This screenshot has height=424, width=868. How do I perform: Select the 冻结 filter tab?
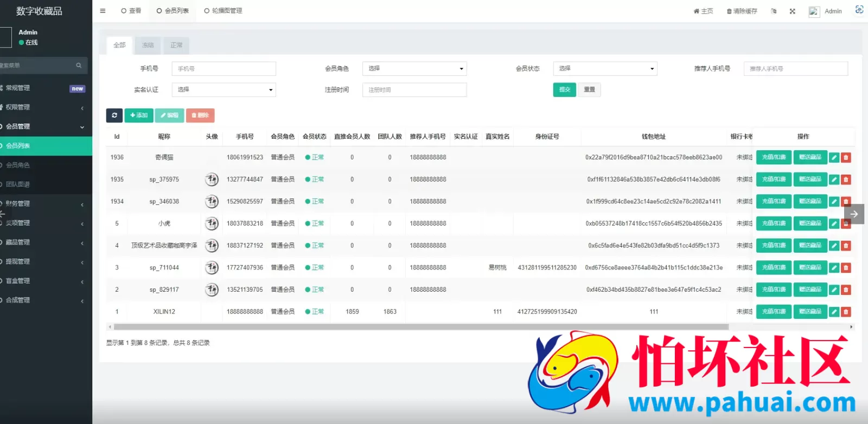point(148,45)
